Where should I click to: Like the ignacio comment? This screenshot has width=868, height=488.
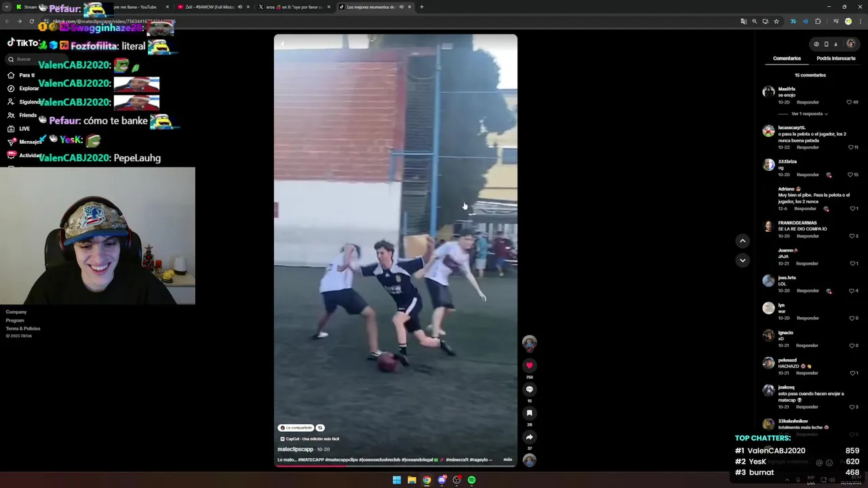pyautogui.click(x=852, y=346)
